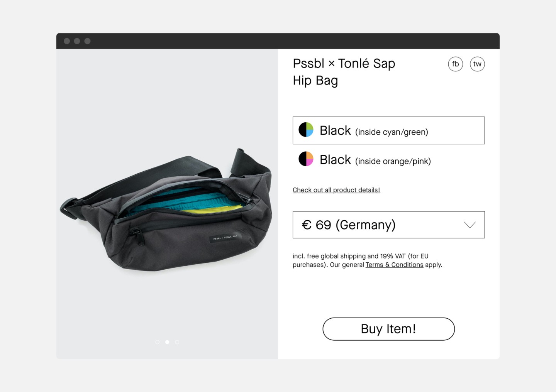Select the active middle carousel dot

167,342
